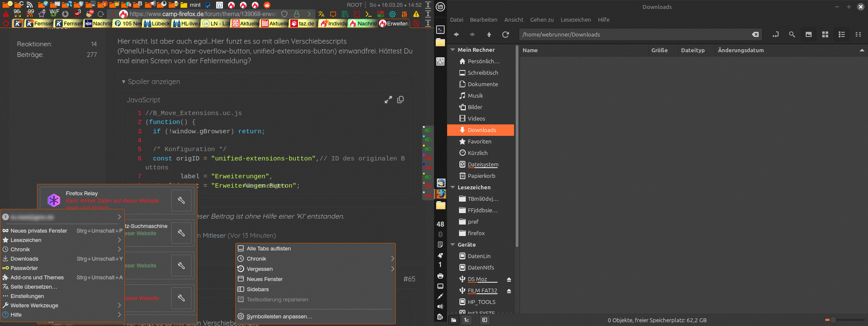
Task: Clear the location path field
Action: (755, 34)
